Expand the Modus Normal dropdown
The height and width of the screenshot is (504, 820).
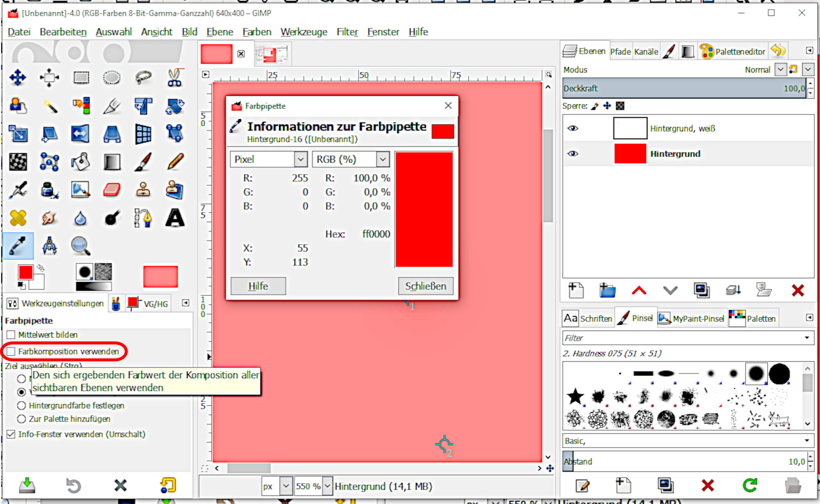780,70
